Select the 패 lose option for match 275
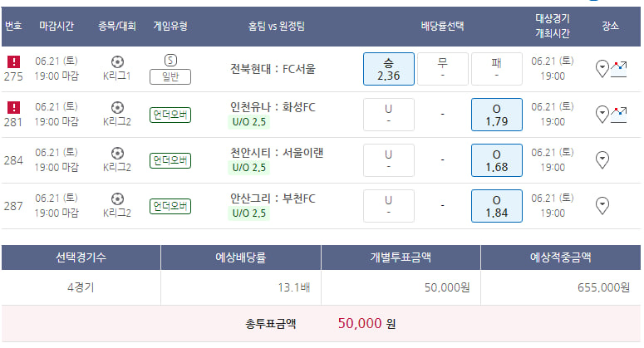Screen dimensions: 644x348 [x=497, y=69]
